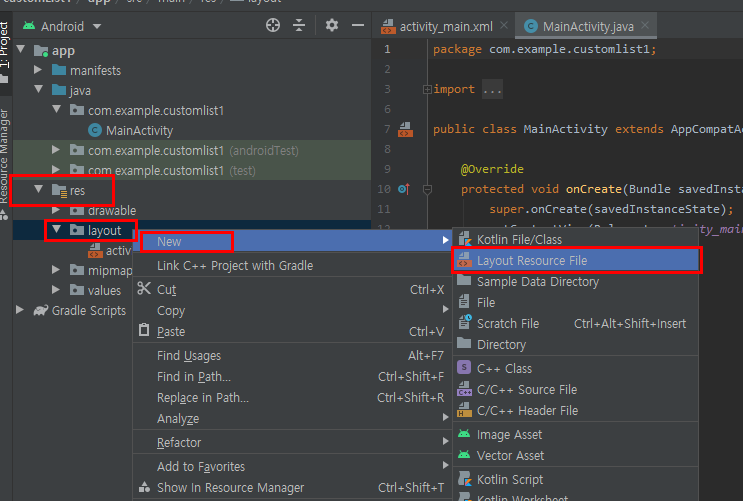Create new Vector Asset

click(576, 455)
